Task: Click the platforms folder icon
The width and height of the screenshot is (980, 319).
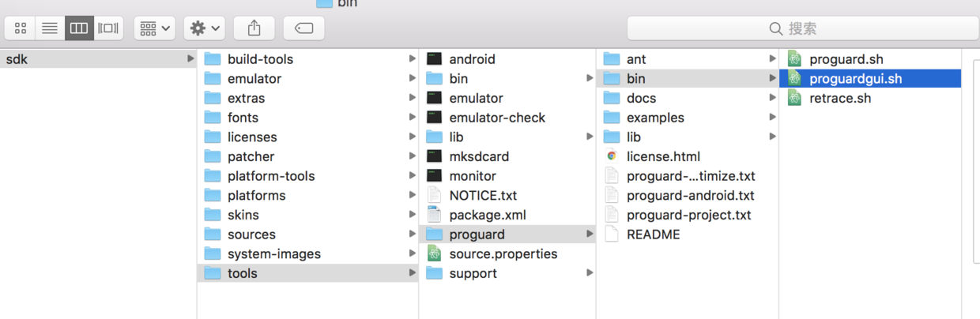Action: (212, 196)
